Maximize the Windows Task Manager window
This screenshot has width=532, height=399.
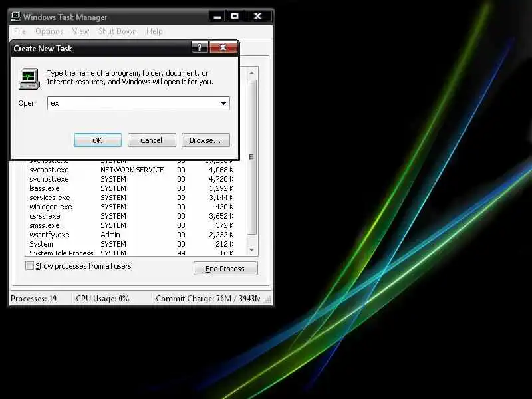tap(235, 16)
